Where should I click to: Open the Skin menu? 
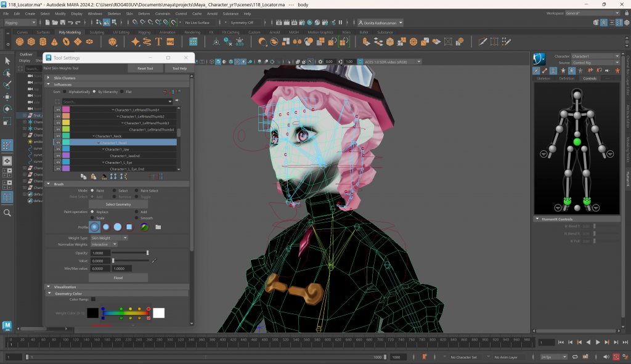(x=129, y=14)
